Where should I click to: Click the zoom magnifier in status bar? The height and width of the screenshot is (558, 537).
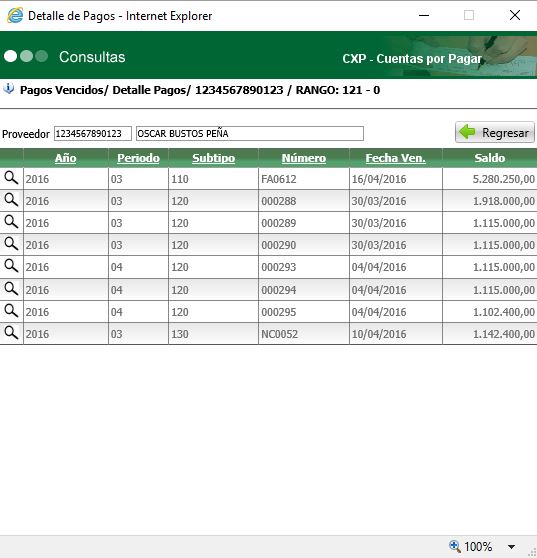coord(454,546)
